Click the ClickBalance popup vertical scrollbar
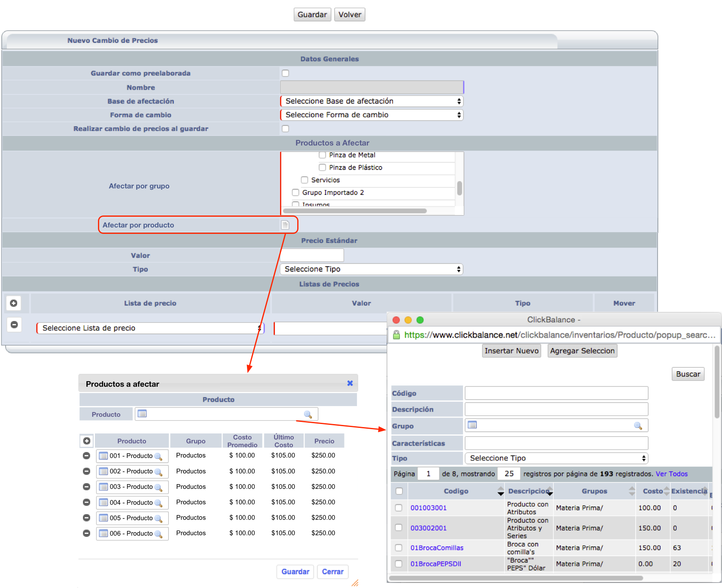The height and width of the screenshot is (588, 722). pos(717,382)
